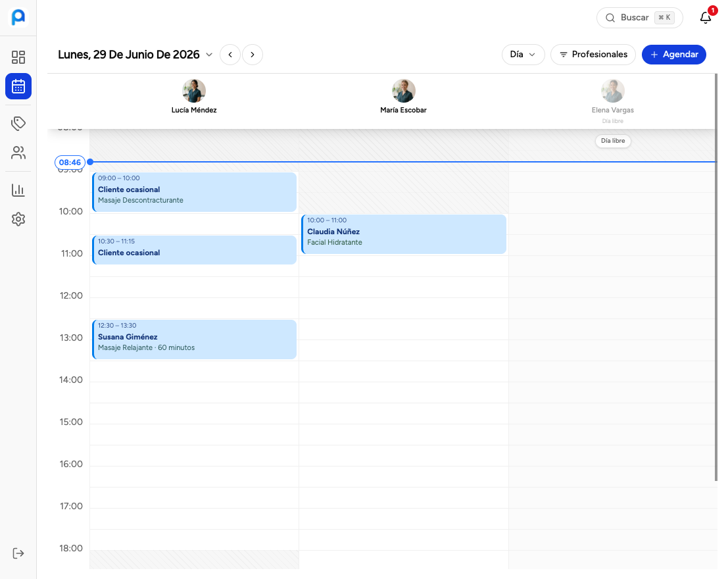The height and width of the screenshot is (579, 728).
Task: Click the logout icon at sidebar bottom
Action: [x=18, y=553]
